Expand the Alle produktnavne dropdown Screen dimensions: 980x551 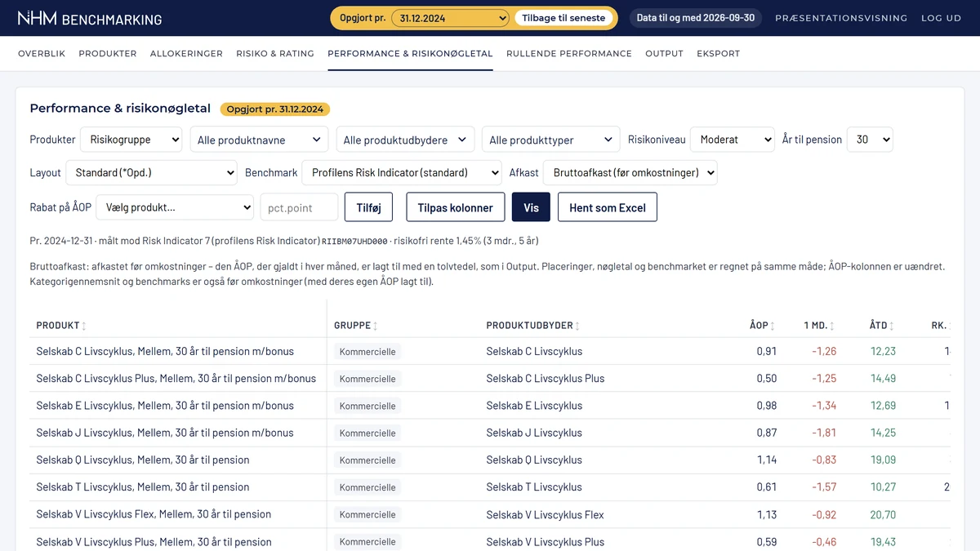(x=260, y=140)
